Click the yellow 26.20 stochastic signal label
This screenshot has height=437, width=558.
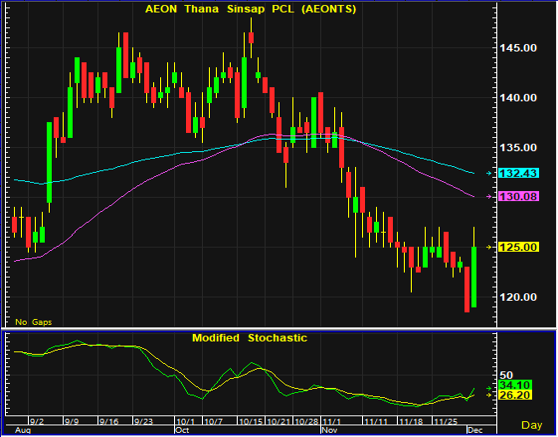click(x=515, y=395)
